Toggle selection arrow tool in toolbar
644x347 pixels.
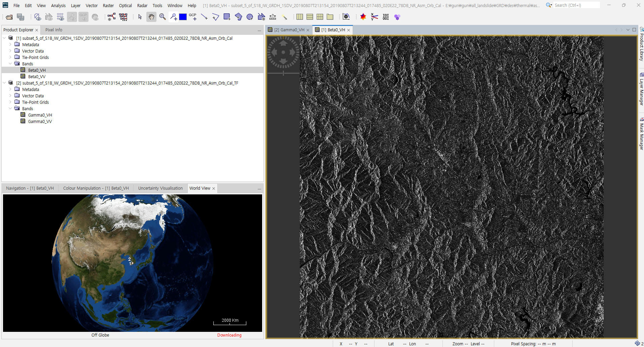click(x=140, y=17)
